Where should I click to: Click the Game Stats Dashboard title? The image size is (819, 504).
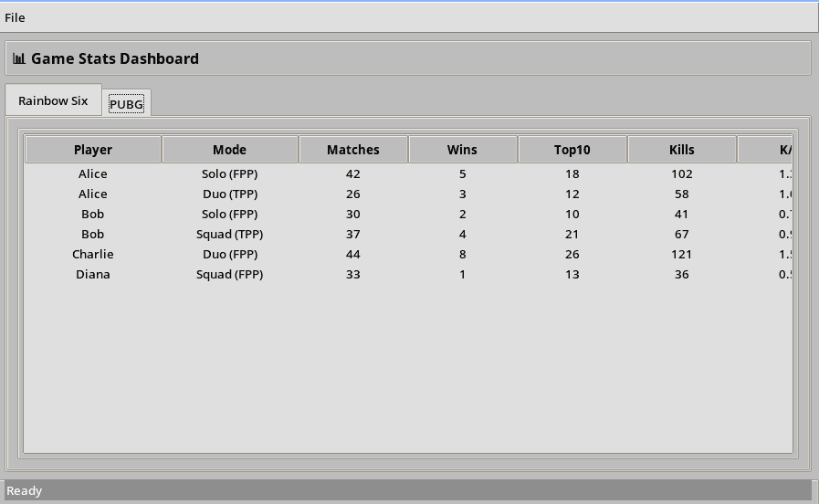click(x=115, y=58)
